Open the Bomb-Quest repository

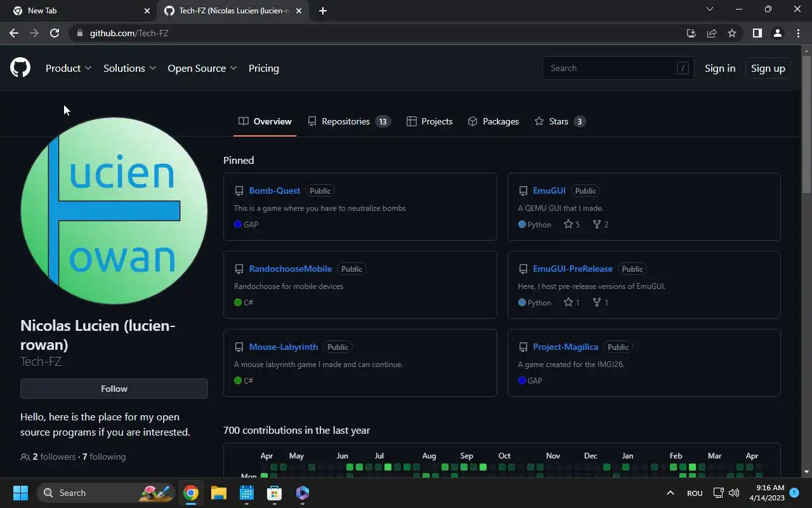point(275,190)
